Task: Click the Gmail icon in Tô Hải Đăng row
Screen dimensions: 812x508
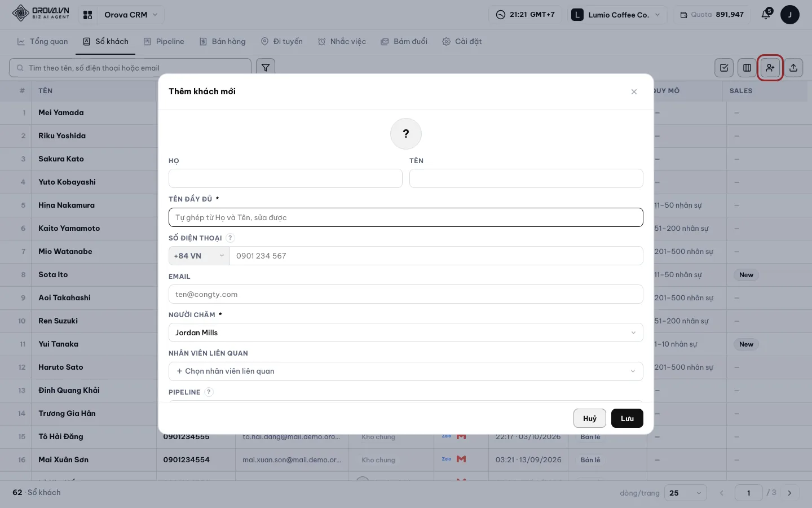Action: (461, 436)
